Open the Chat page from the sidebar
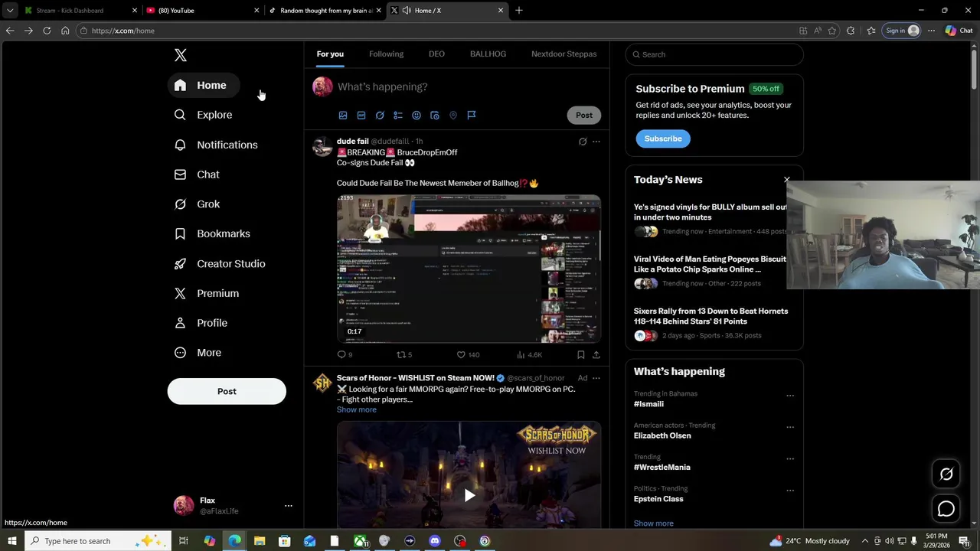Image resolution: width=980 pixels, height=551 pixels. tap(197, 174)
